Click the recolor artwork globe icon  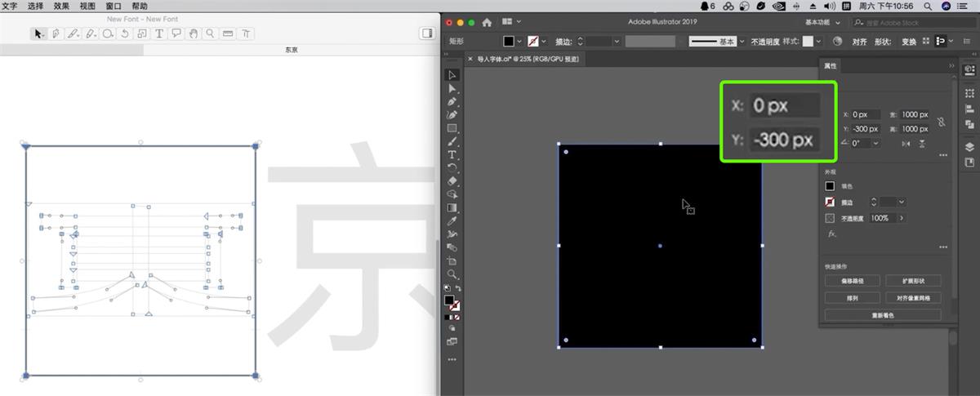click(x=837, y=41)
